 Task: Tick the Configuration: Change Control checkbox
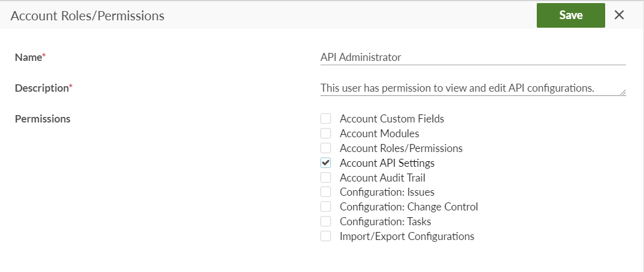coord(325,207)
